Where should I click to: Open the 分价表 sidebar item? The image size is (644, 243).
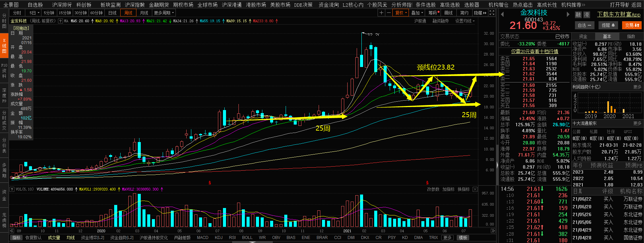click(4, 145)
